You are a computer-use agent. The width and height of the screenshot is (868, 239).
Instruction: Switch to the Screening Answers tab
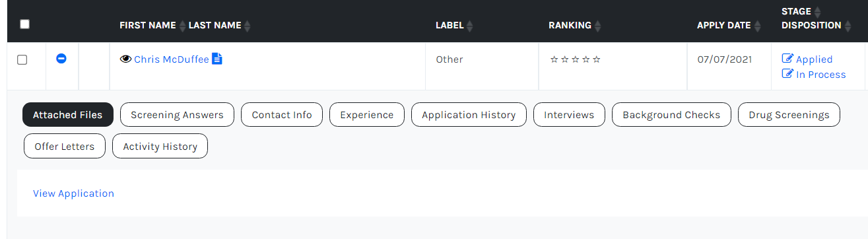click(x=177, y=115)
